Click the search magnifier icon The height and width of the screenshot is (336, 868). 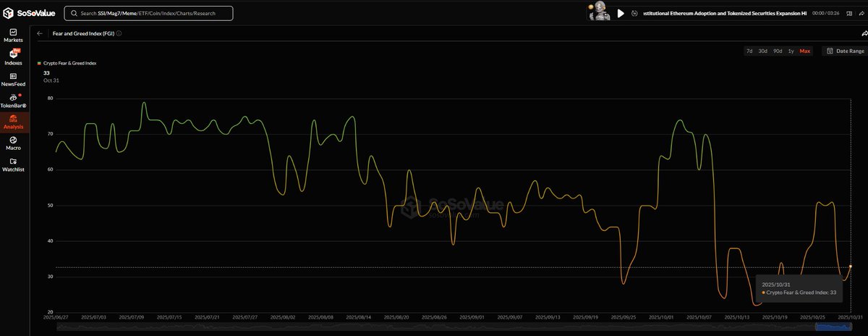click(73, 13)
